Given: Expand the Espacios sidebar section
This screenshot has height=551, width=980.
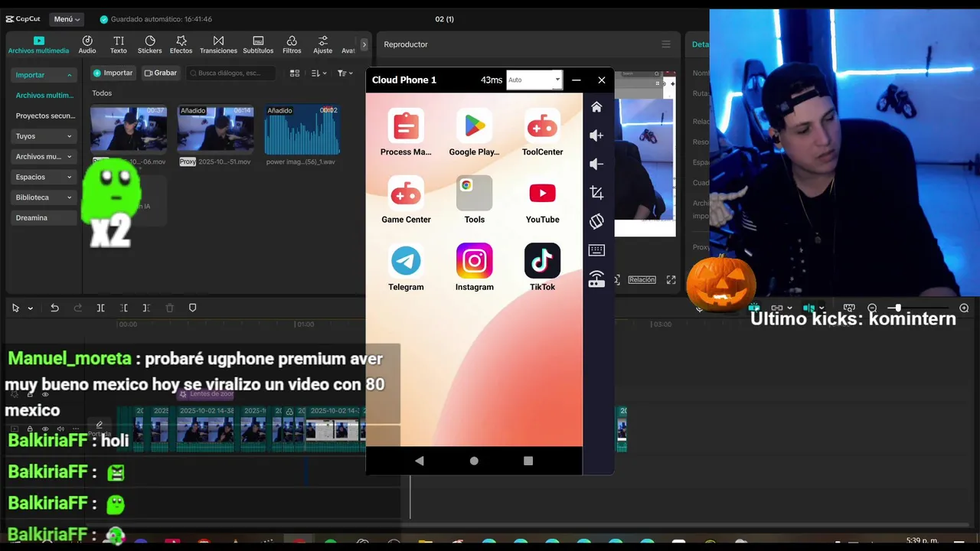Looking at the screenshot, I should click(44, 177).
